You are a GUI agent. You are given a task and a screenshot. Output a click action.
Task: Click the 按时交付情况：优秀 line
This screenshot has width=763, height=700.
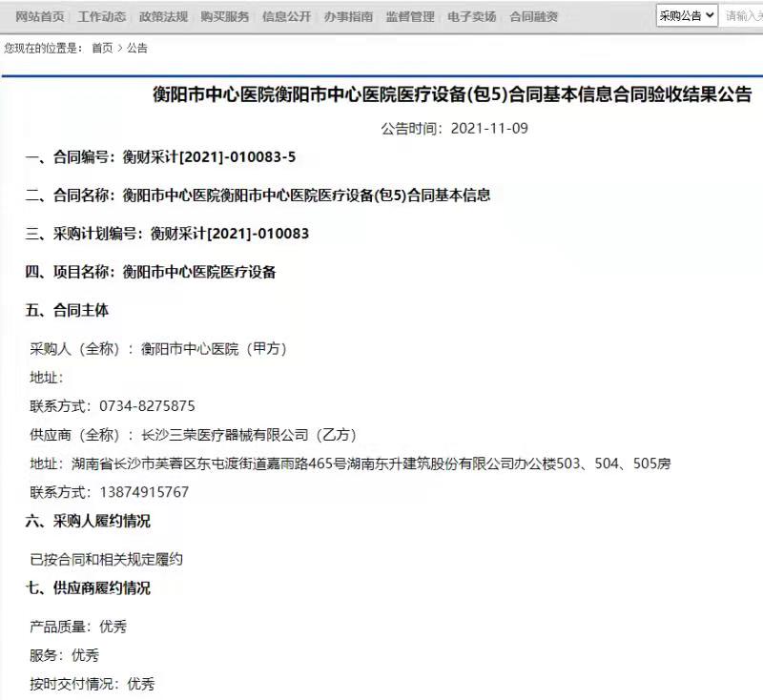click(93, 684)
